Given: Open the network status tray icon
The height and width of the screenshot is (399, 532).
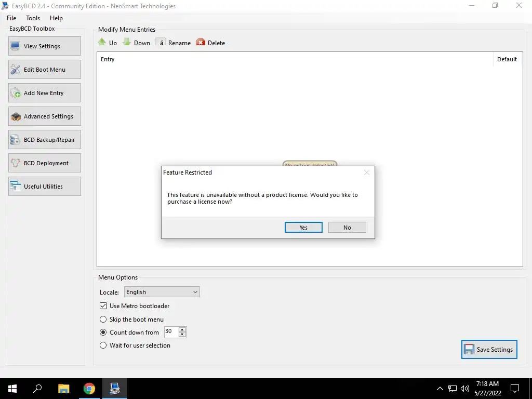Looking at the screenshot, I should 453,389.
